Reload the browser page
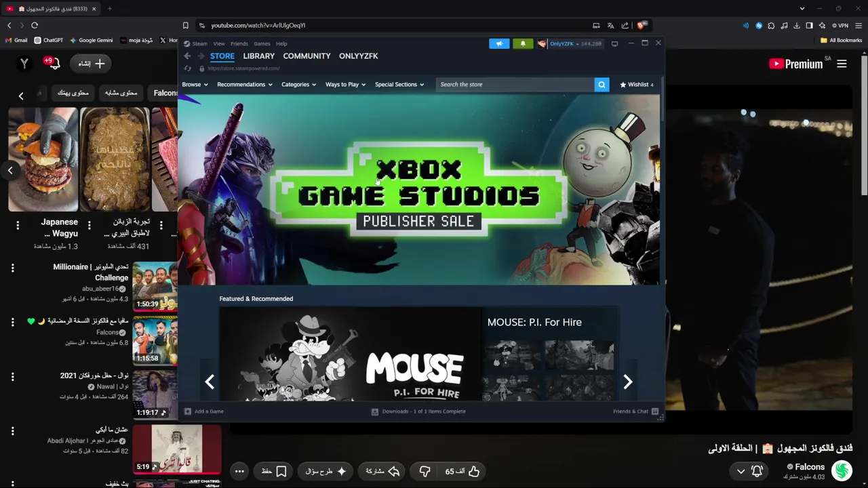868x488 pixels. tap(35, 25)
